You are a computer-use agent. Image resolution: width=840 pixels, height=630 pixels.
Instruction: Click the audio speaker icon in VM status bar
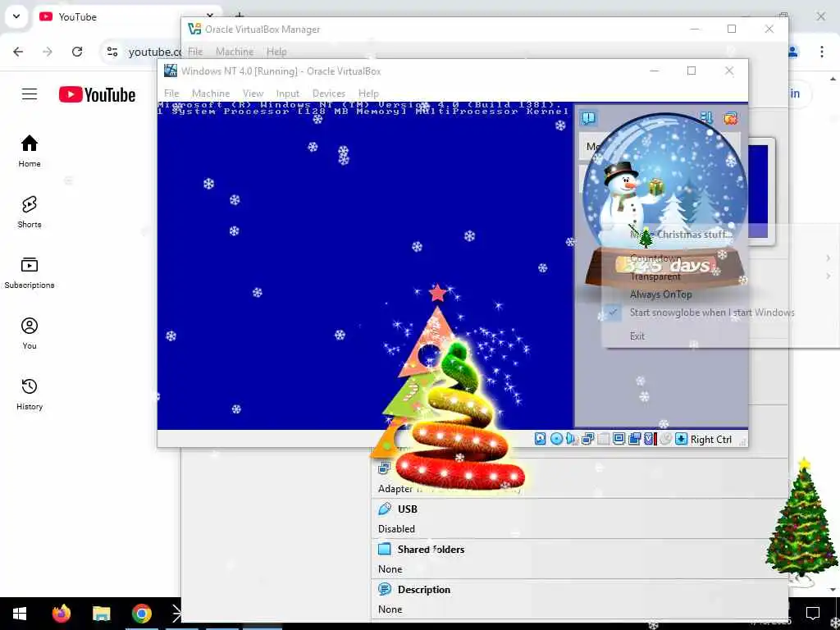(572, 440)
